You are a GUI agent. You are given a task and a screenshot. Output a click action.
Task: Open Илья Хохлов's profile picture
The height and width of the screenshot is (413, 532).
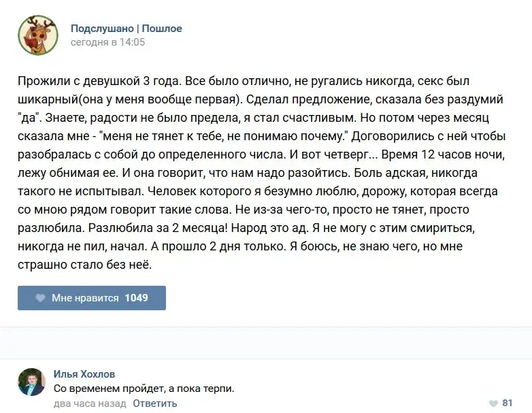pyautogui.click(x=31, y=382)
